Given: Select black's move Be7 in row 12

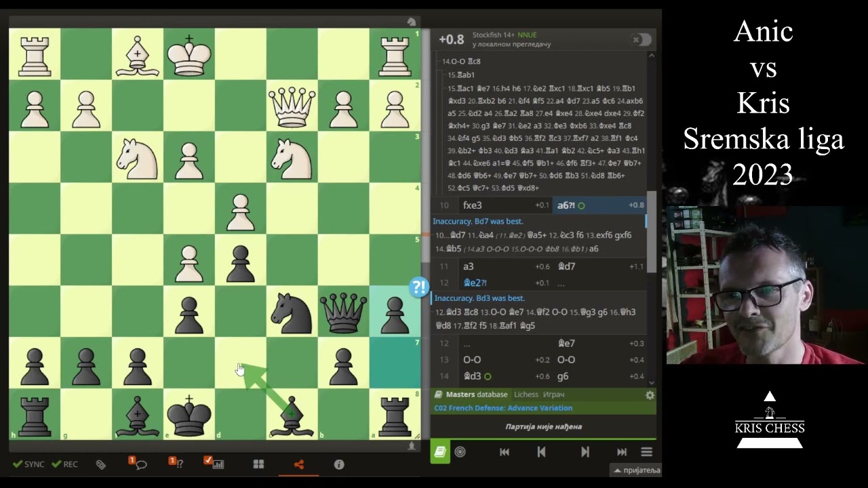Looking at the screenshot, I should (599, 344).
